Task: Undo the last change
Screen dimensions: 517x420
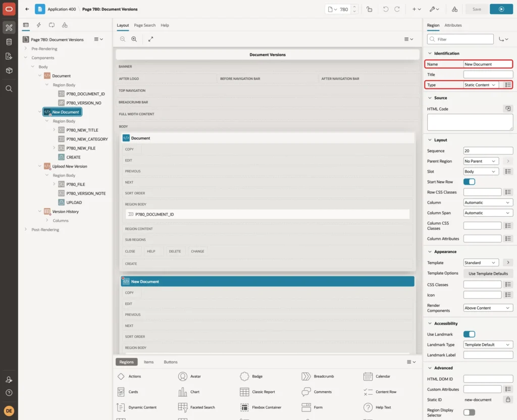Action: click(385, 9)
